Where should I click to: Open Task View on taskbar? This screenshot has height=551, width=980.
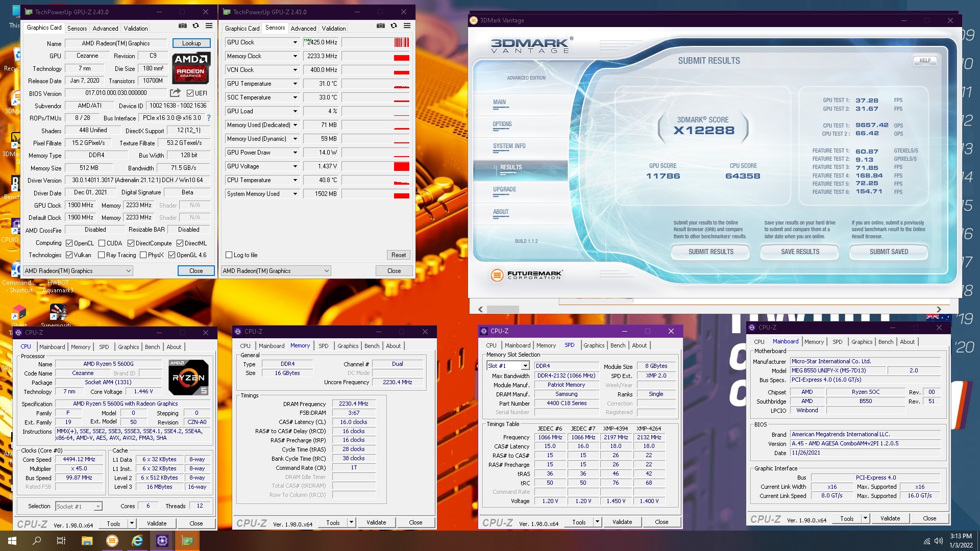click(61, 541)
